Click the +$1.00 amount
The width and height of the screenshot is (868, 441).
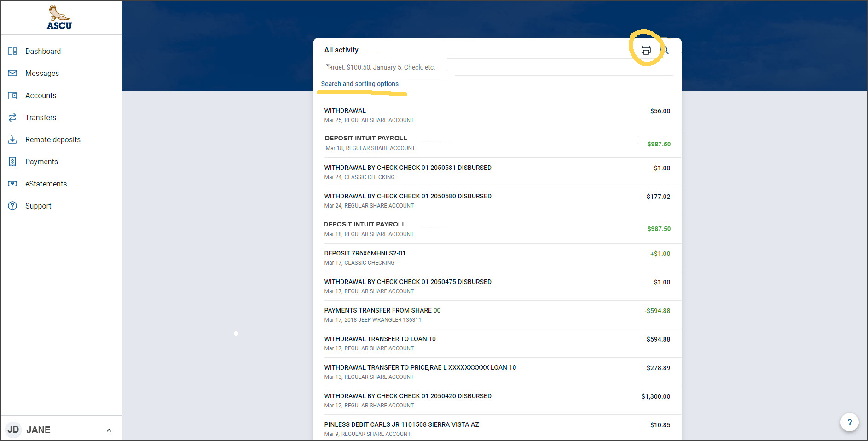(660, 254)
